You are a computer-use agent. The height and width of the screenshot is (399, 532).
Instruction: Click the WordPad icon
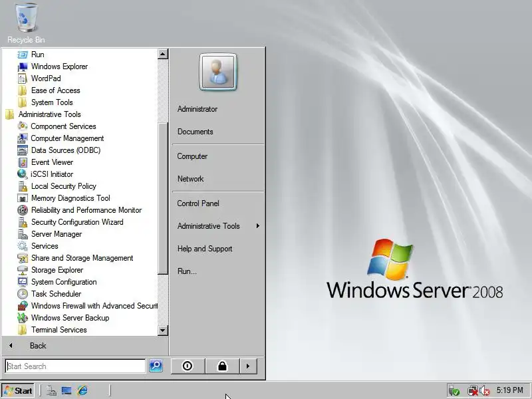coord(23,78)
